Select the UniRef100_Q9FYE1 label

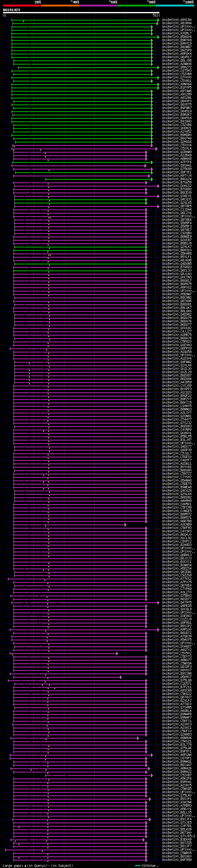[177, 172]
